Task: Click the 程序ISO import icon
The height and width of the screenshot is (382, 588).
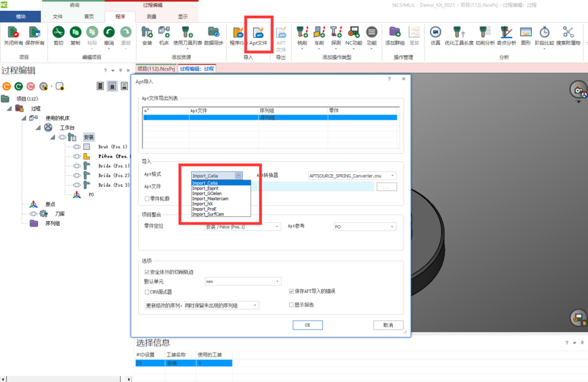Action: click(238, 32)
